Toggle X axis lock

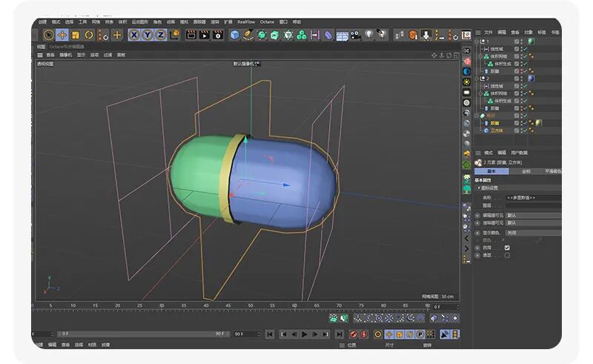coord(134,35)
